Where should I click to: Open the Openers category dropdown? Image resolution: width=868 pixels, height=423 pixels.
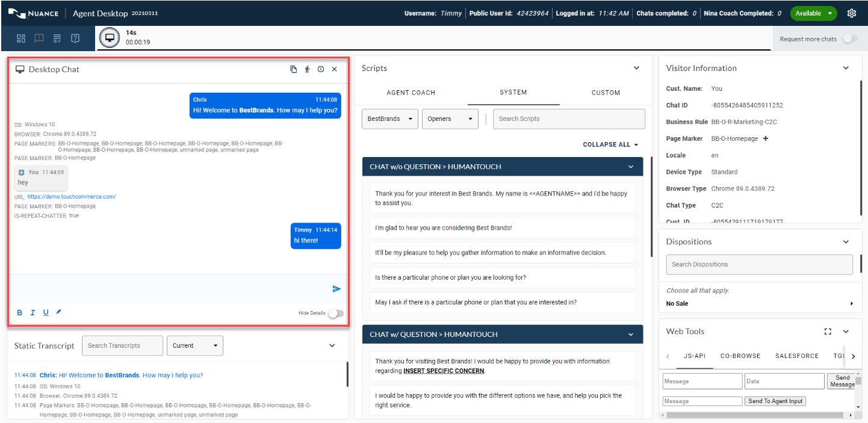click(x=450, y=119)
